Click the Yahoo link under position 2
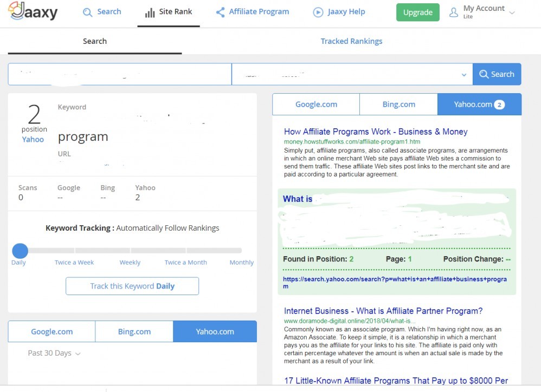The height and width of the screenshot is (392, 541). point(33,140)
